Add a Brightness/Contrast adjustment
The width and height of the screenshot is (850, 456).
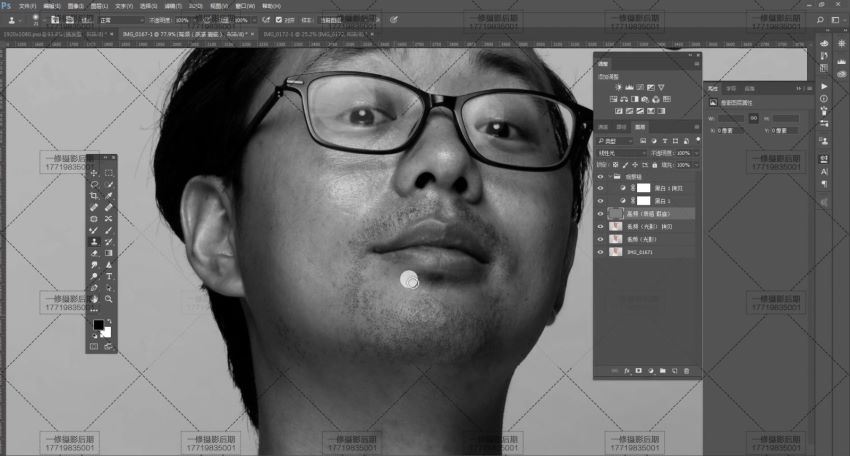[618, 87]
